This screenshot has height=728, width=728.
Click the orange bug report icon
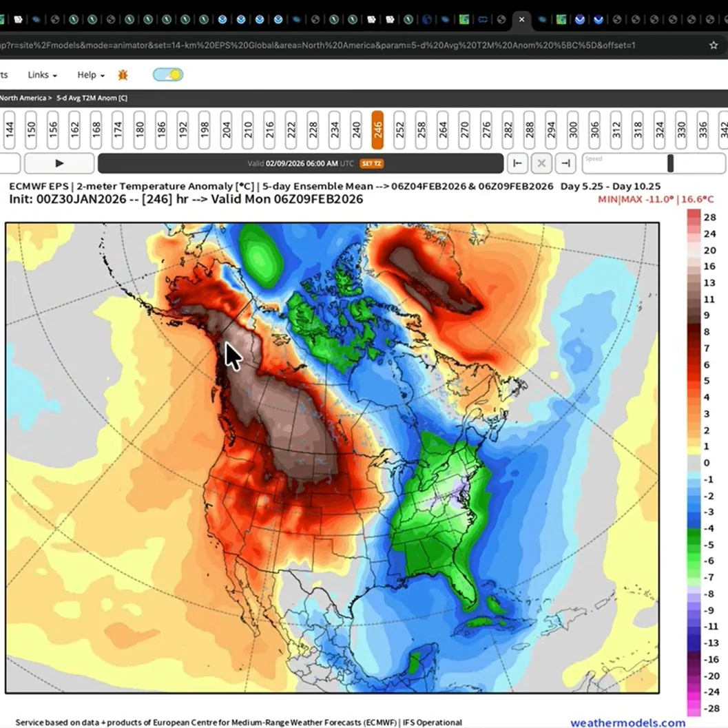[123, 75]
